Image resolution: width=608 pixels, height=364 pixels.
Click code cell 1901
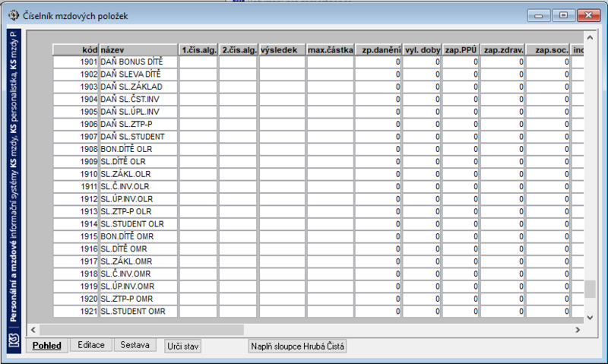[75, 62]
